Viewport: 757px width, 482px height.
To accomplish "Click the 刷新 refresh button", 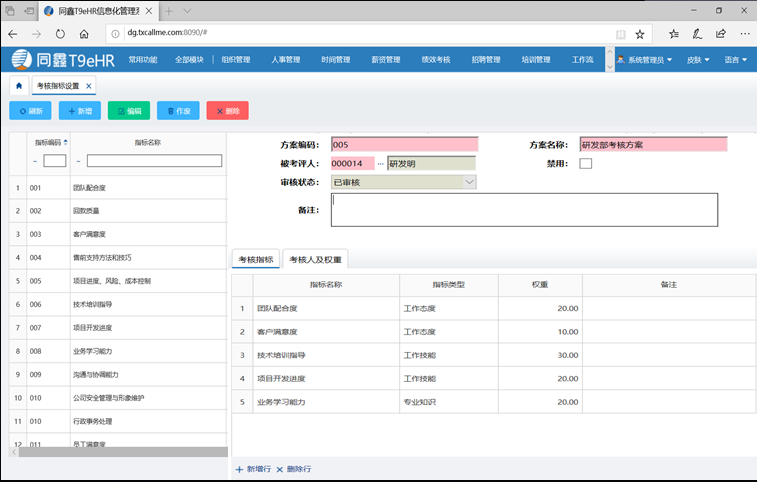I will pos(30,111).
